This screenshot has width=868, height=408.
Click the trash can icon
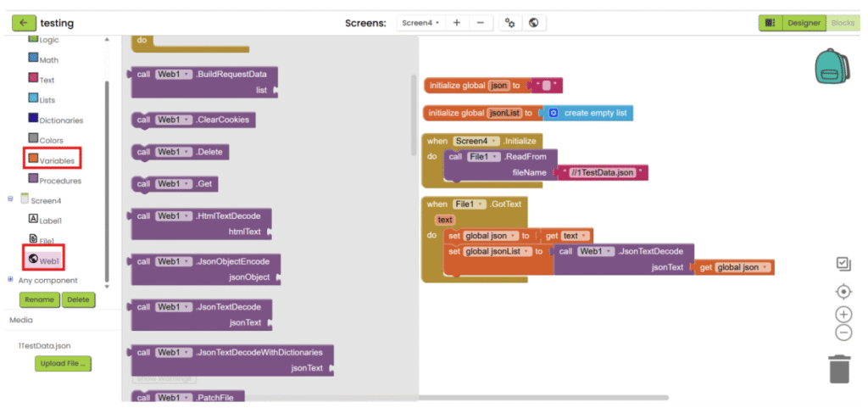click(838, 369)
